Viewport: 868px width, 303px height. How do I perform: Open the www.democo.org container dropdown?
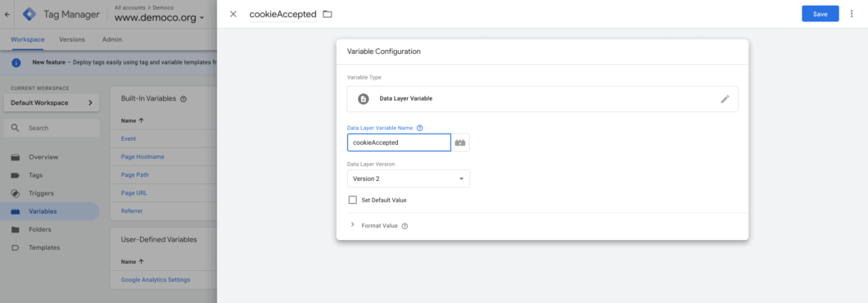click(x=160, y=18)
